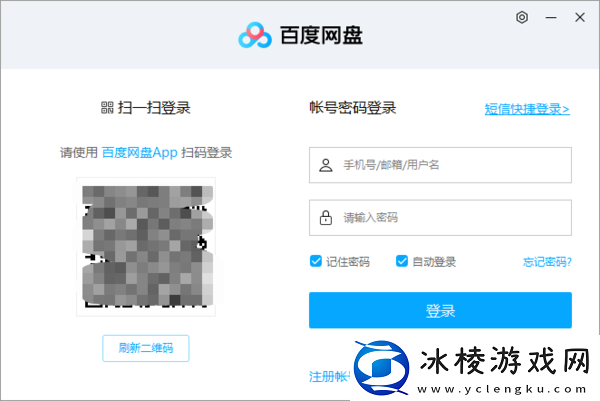Click the Baidu Netdisk cloud logo
This screenshot has height=401, width=600.
pos(255,35)
